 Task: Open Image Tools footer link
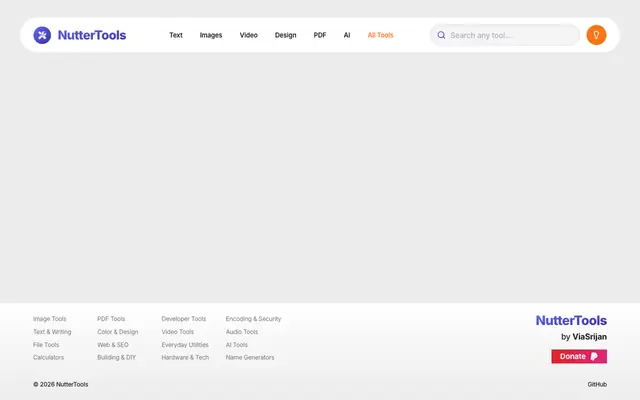(49, 319)
